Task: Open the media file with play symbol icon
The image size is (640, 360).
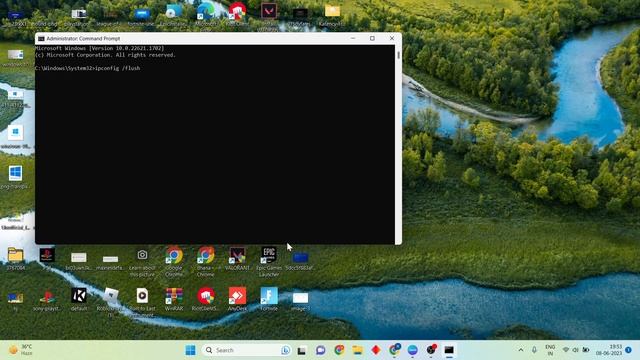Action: 142,296
